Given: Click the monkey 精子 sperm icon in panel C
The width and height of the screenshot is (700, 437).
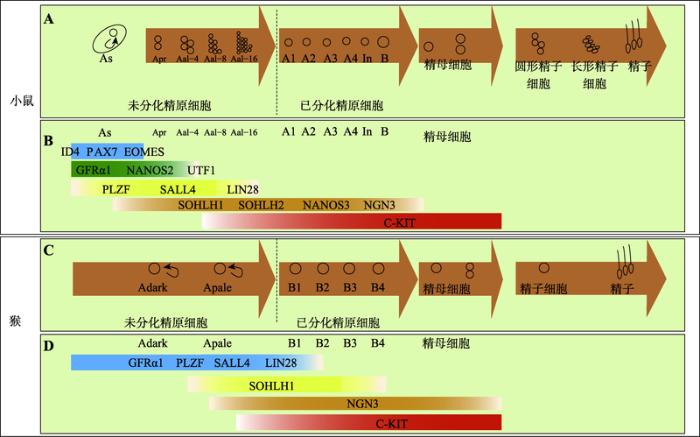Looking at the screenshot, I should pyautogui.click(x=625, y=262).
